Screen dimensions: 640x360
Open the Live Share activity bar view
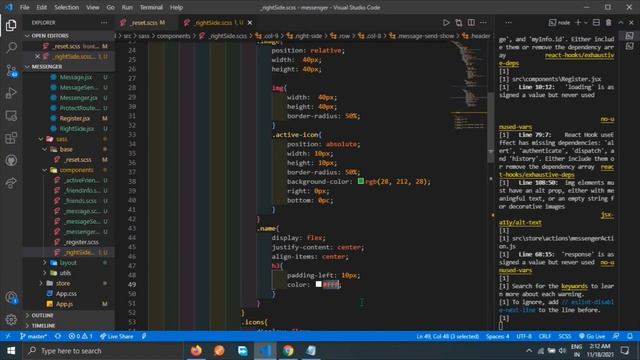[11, 183]
